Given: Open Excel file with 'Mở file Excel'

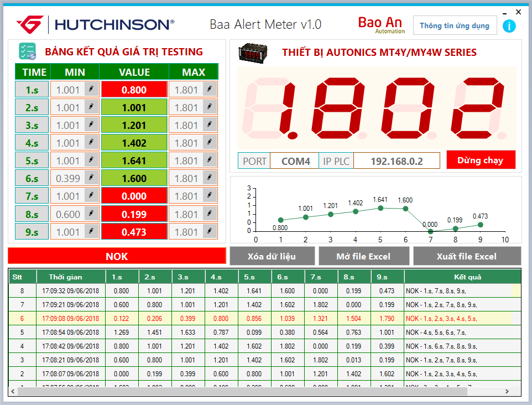Looking at the screenshot, I should coord(363,256).
